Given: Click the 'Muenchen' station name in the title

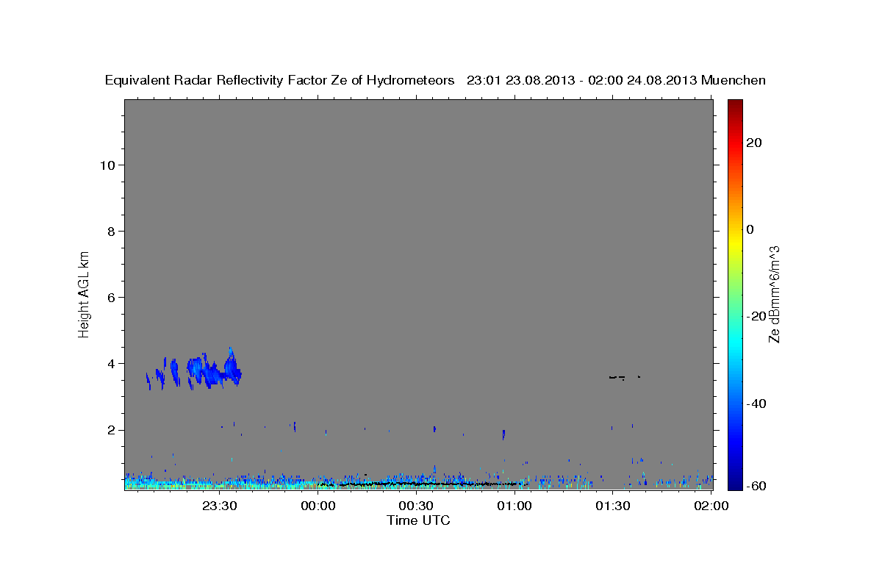Looking at the screenshot, I should 734,81.
